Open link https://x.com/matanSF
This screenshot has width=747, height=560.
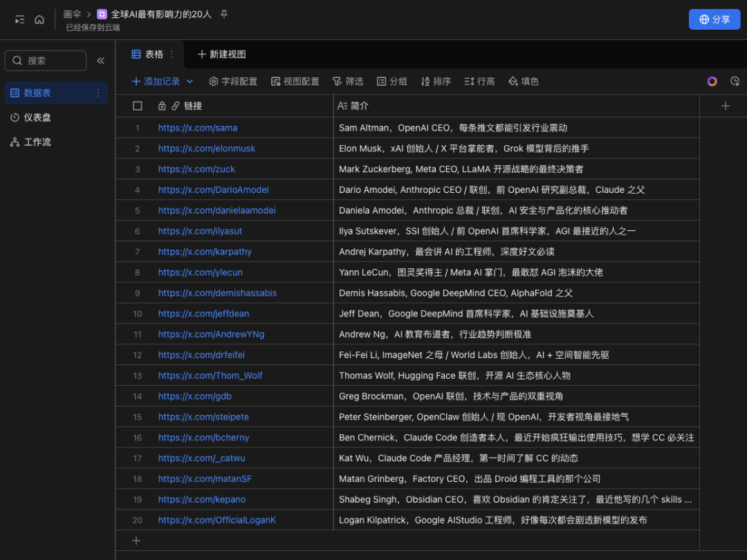205,478
